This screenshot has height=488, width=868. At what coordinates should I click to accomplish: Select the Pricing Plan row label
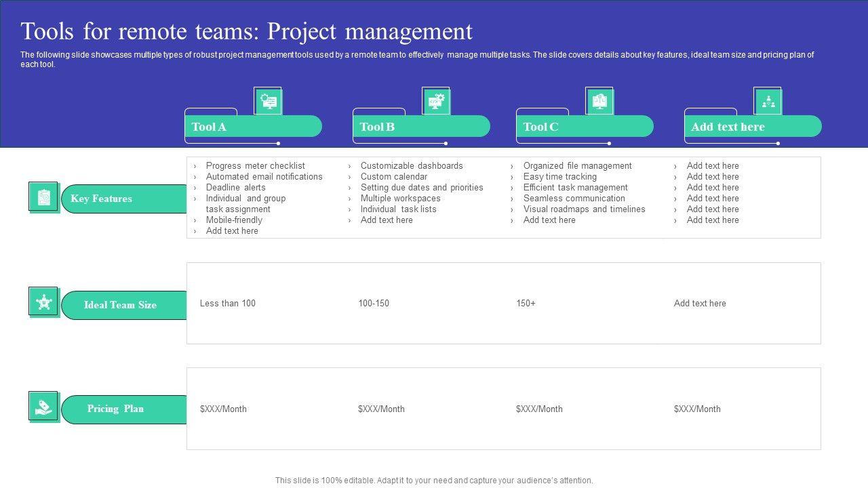tap(115, 409)
